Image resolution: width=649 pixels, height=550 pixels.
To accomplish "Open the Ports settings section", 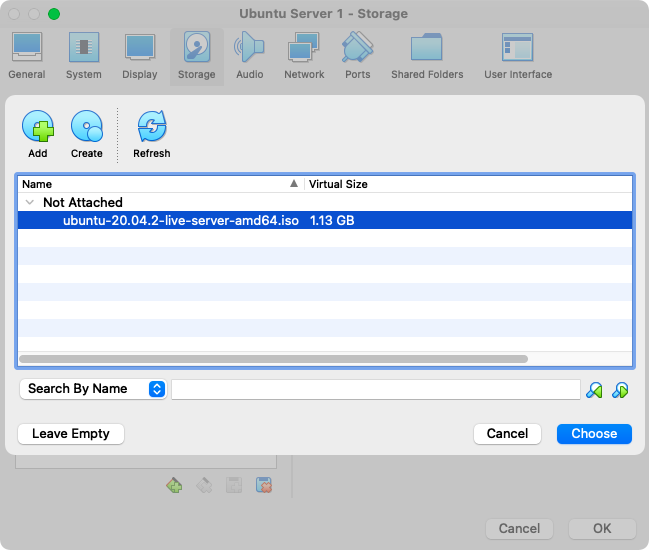I will pos(357,55).
